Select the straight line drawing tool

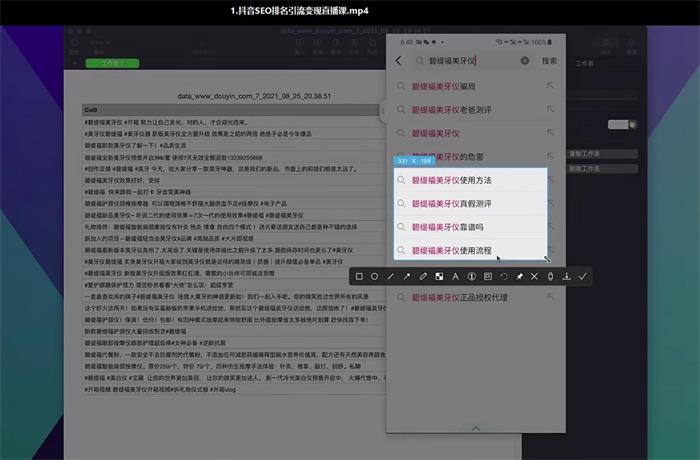391,276
